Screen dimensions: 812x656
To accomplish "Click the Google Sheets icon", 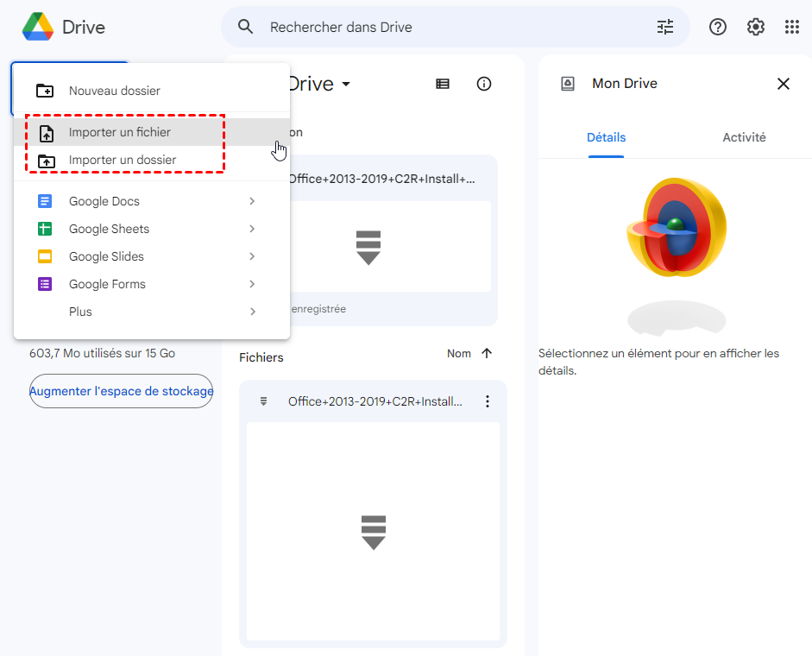I will (x=45, y=229).
